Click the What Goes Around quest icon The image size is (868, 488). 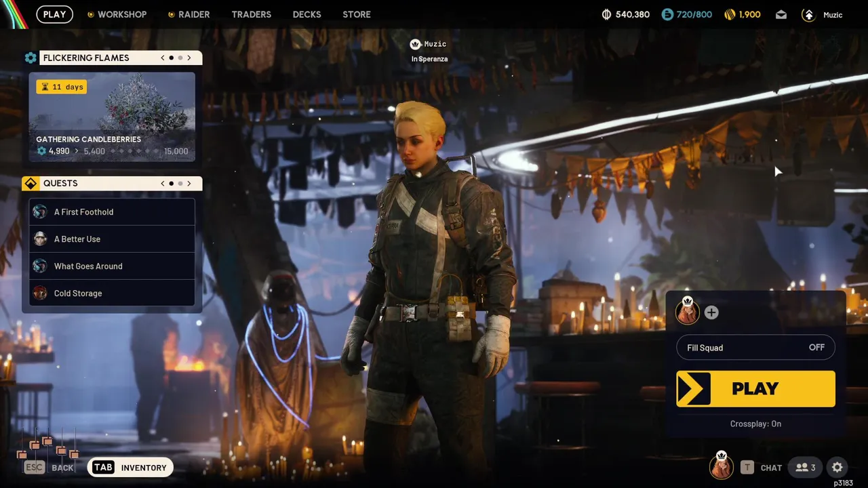point(40,266)
